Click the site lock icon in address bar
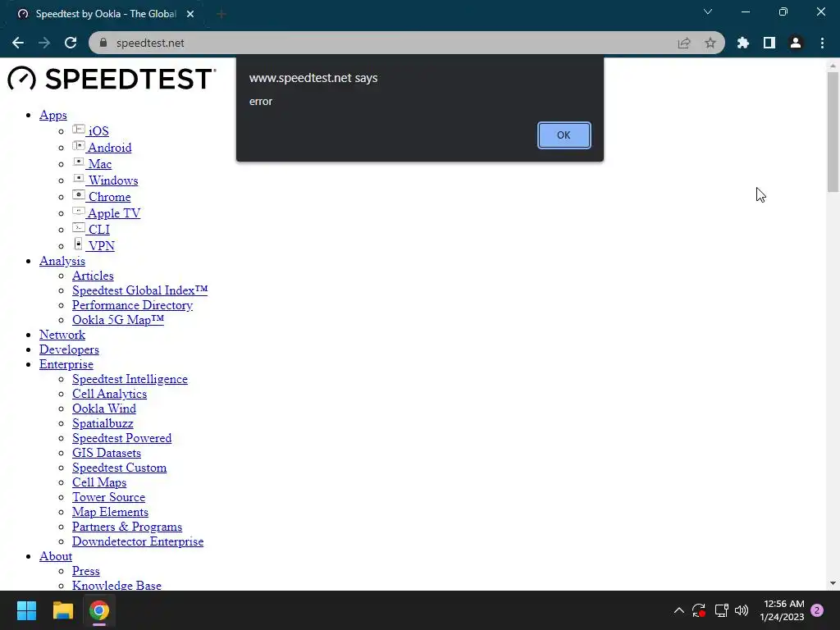Screen dimensions: 840x630 point(103,43)
